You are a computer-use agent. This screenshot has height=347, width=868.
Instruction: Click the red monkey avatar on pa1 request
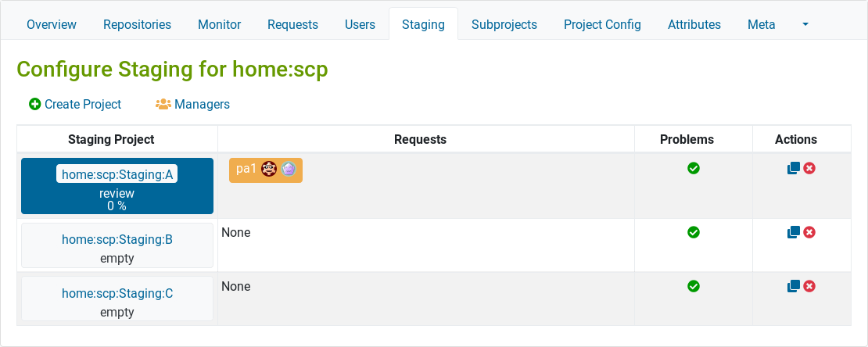tap(269, 169)
